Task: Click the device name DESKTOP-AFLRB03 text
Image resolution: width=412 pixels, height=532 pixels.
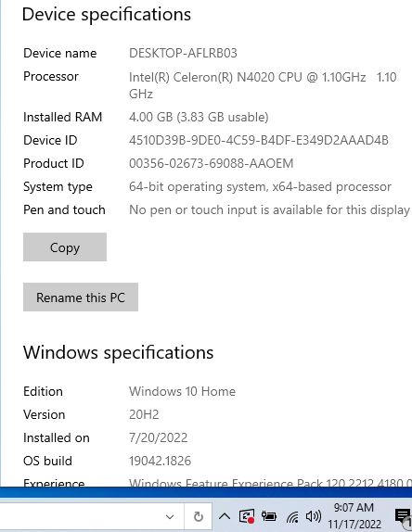Action: [183, 53]
